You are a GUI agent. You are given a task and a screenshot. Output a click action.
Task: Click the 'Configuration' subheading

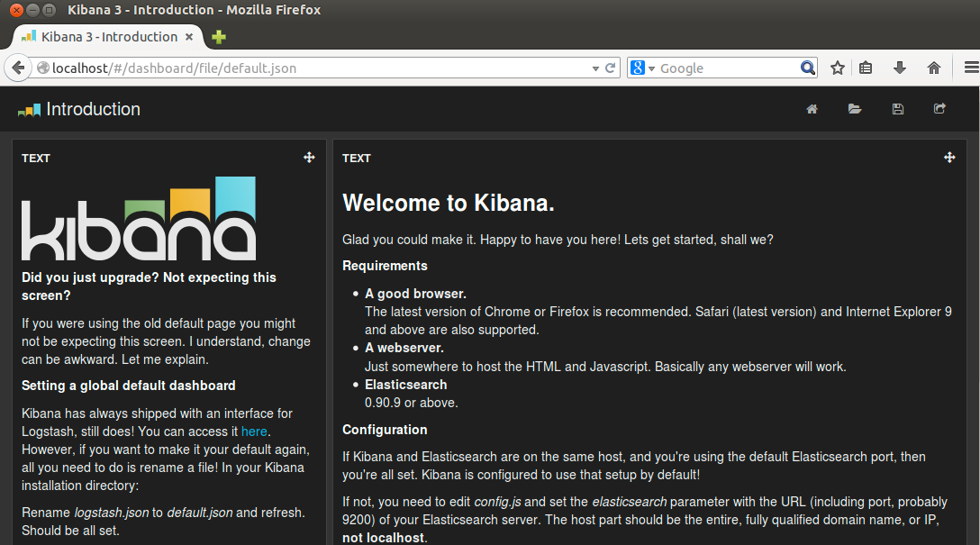coord(385,430)
